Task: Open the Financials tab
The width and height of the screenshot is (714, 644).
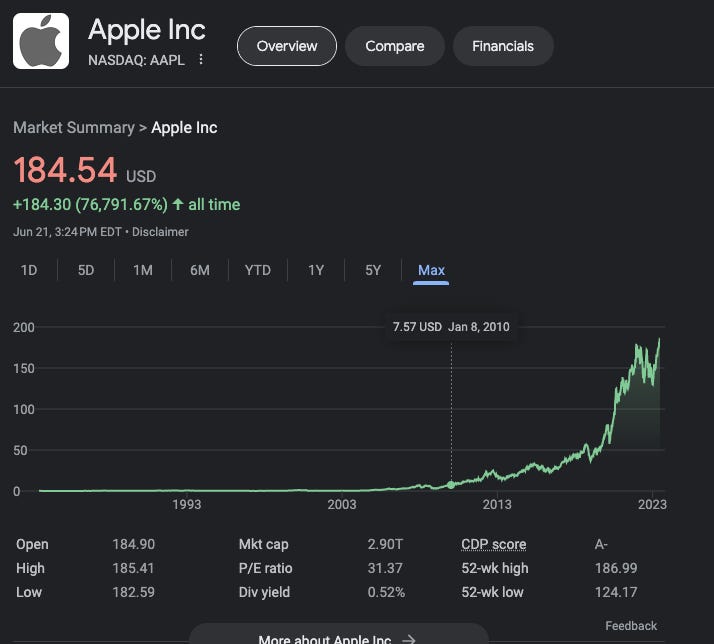Action: 503,46
